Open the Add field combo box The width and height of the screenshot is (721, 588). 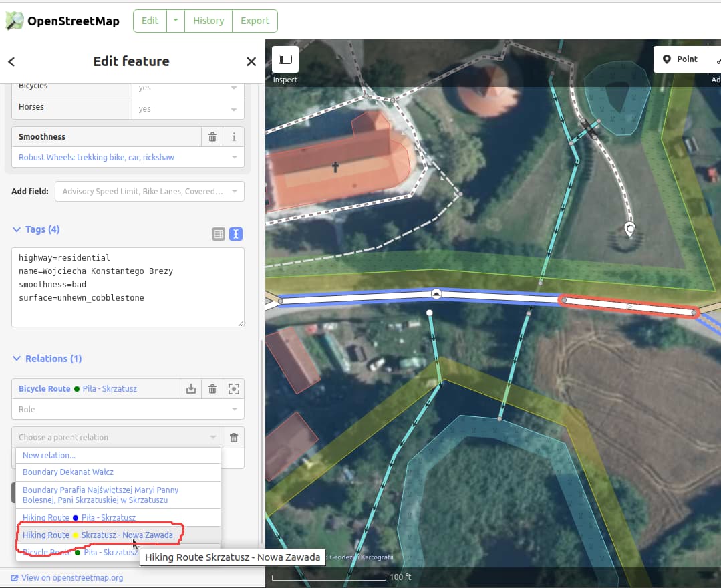150,192
